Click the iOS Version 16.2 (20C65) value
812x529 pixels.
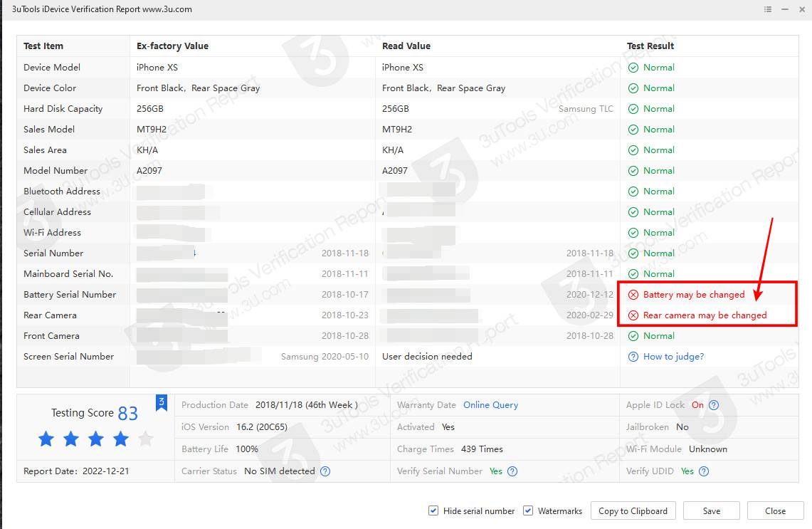coord(261,427)
